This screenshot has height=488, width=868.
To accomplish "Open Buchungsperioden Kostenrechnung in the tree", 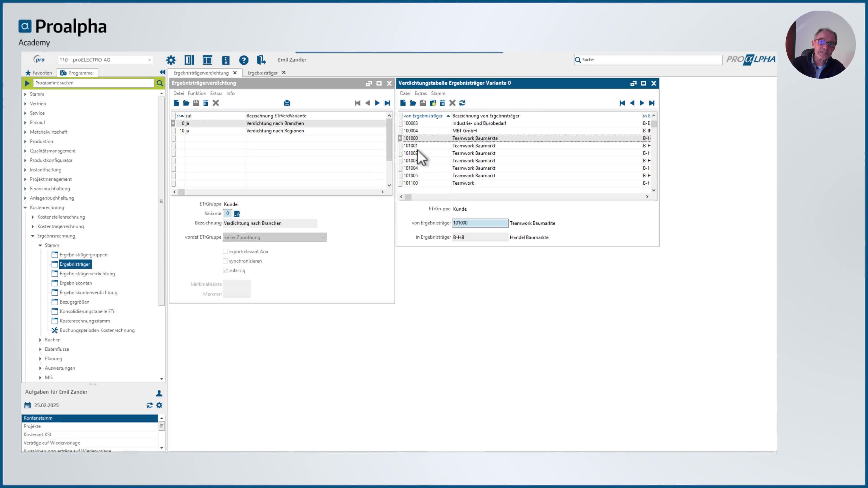I will [97, 330].
